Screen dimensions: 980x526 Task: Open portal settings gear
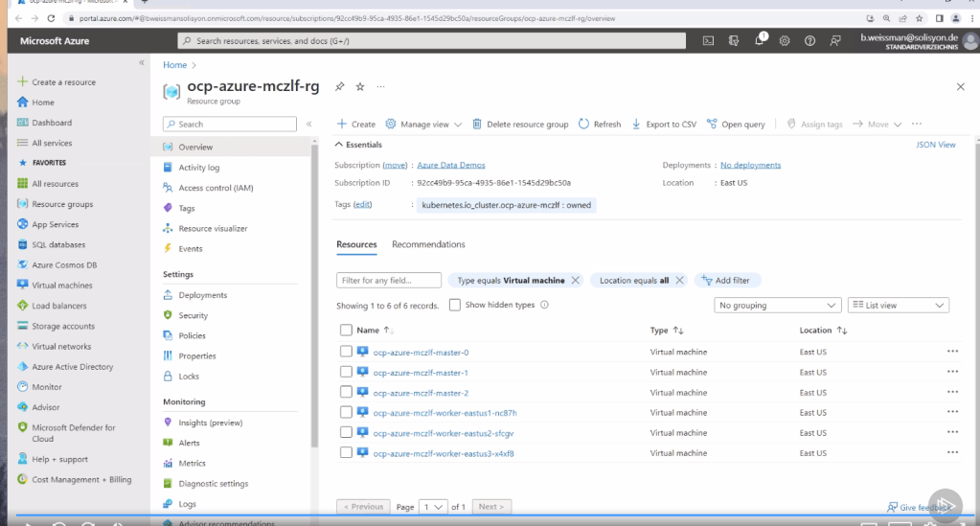(x=785, y=40)
